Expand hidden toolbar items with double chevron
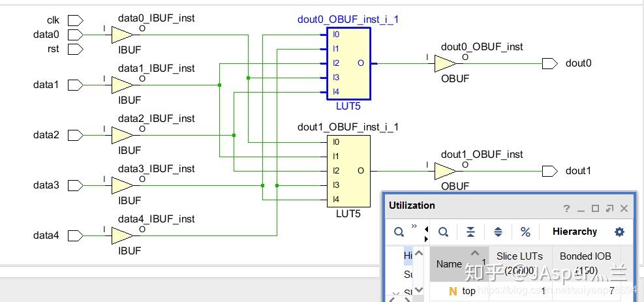The height and width of the screenshot is (302, 644). click(x=414, y=226)
